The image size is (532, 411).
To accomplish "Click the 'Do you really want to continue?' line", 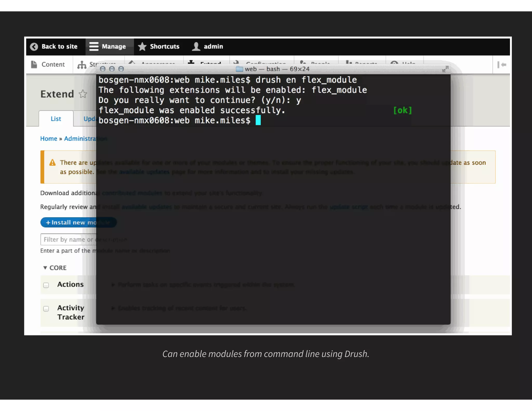I will coord(199,100).
